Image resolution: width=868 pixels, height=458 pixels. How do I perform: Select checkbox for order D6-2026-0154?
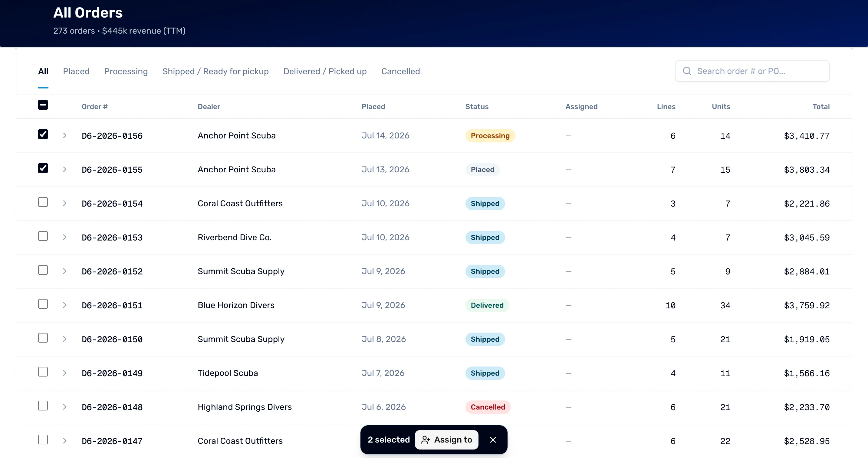[x=43, y=202]
